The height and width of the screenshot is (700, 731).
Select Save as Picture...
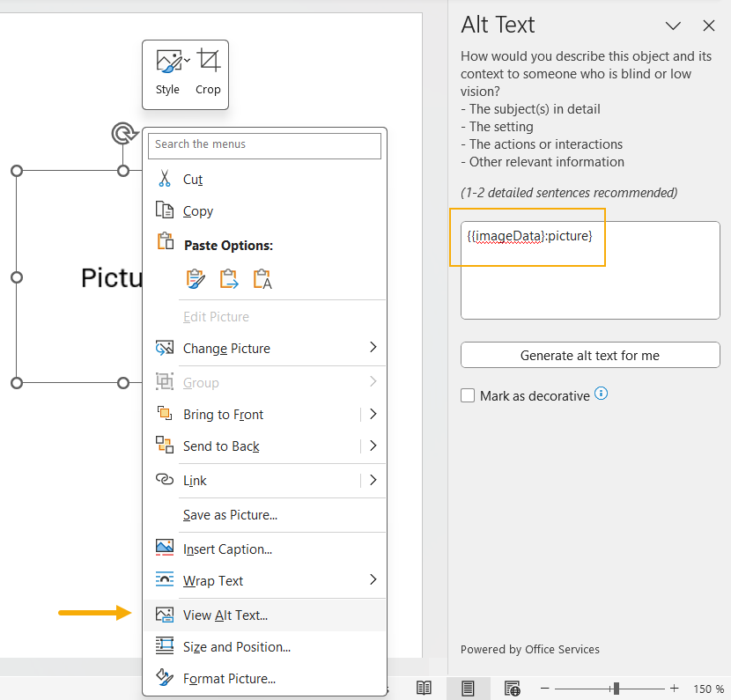click(264, 515)
